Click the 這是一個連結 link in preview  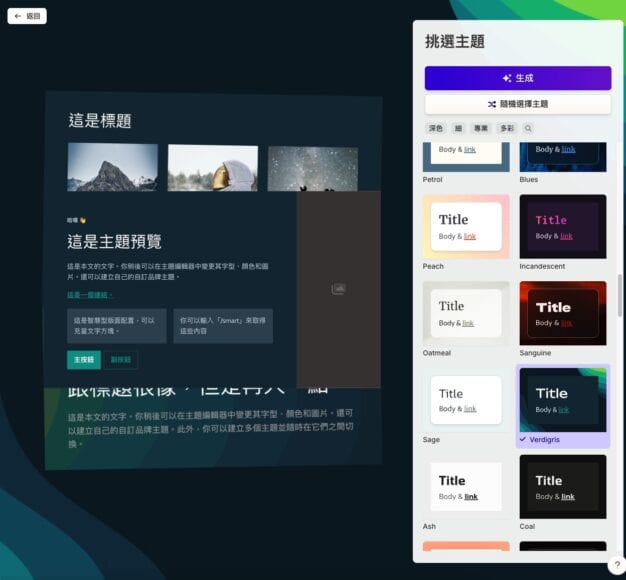(x=90, y=295)
